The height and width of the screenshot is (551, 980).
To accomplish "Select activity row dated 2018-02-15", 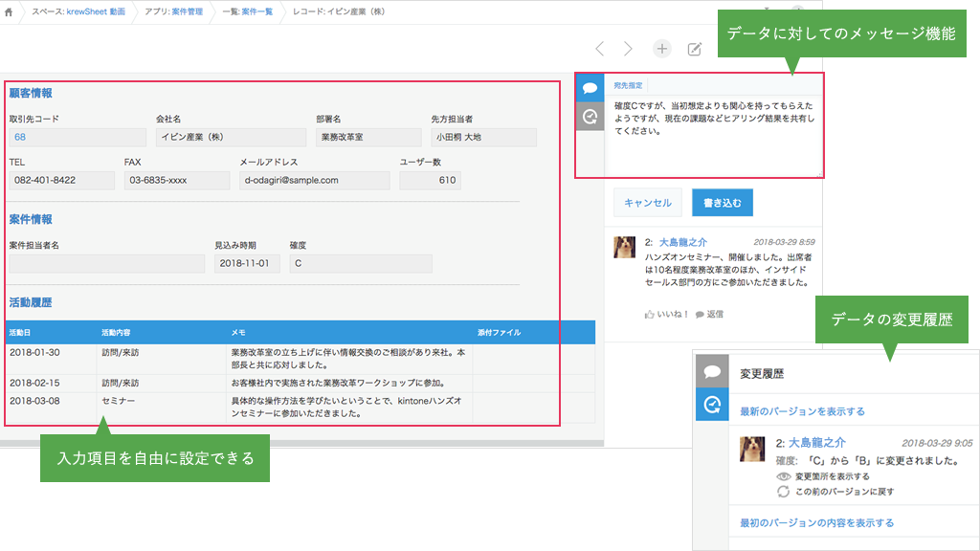I will click(300, 383).
